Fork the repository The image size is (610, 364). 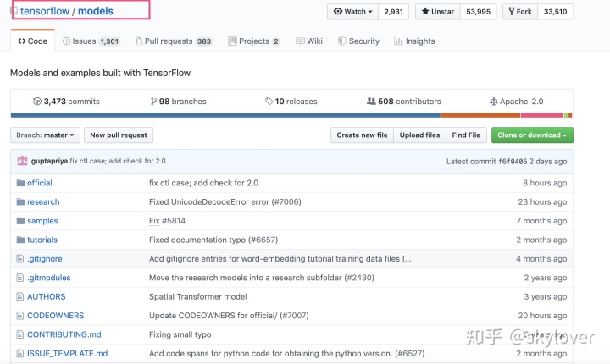click(x=520, y=12)
